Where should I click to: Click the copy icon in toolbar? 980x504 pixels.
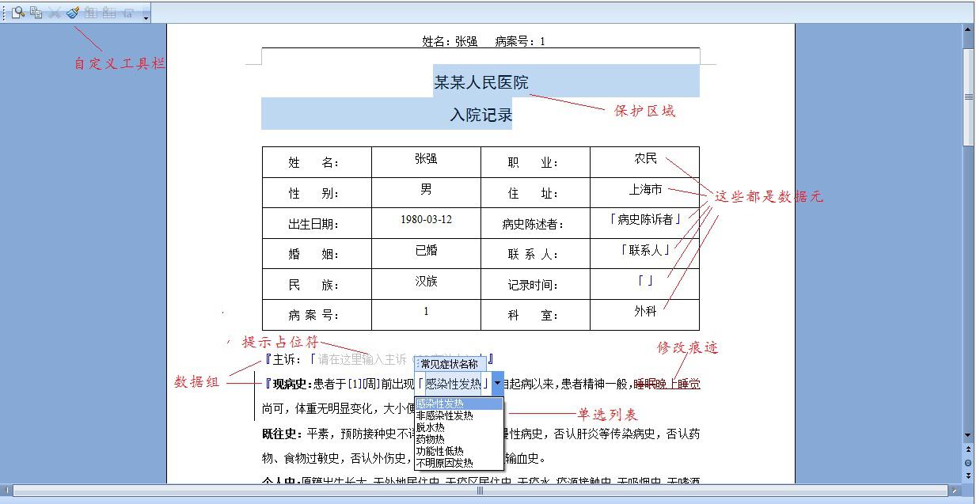pos(36,13)
